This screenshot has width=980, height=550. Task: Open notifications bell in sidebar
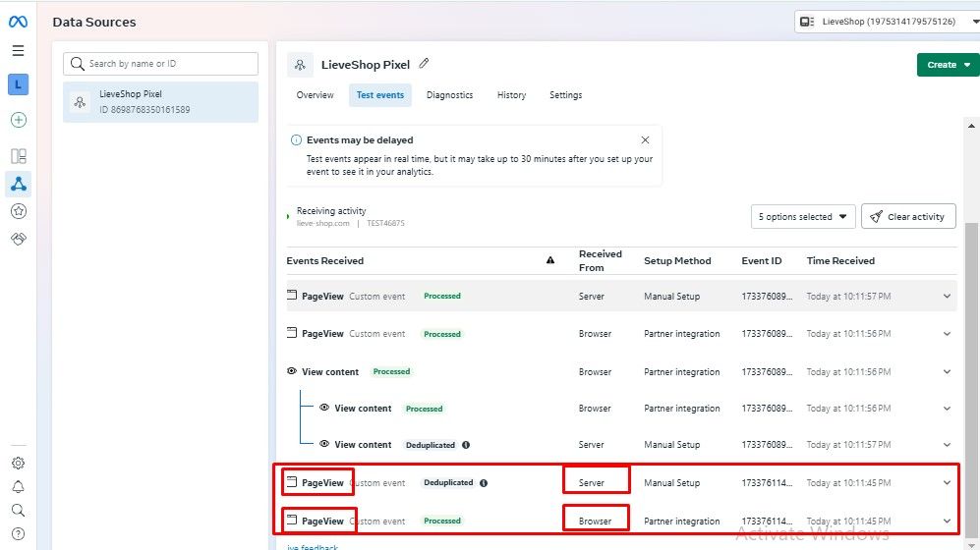click(18, 487)
